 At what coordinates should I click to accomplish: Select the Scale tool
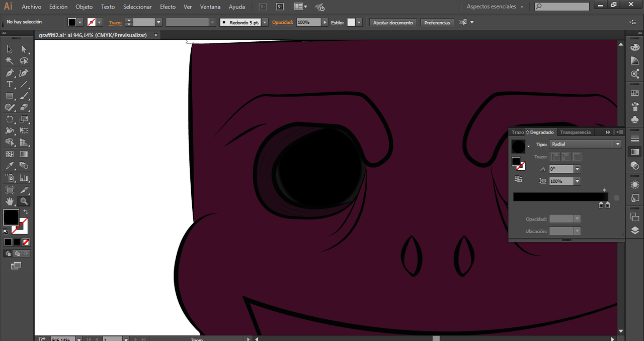24,119
